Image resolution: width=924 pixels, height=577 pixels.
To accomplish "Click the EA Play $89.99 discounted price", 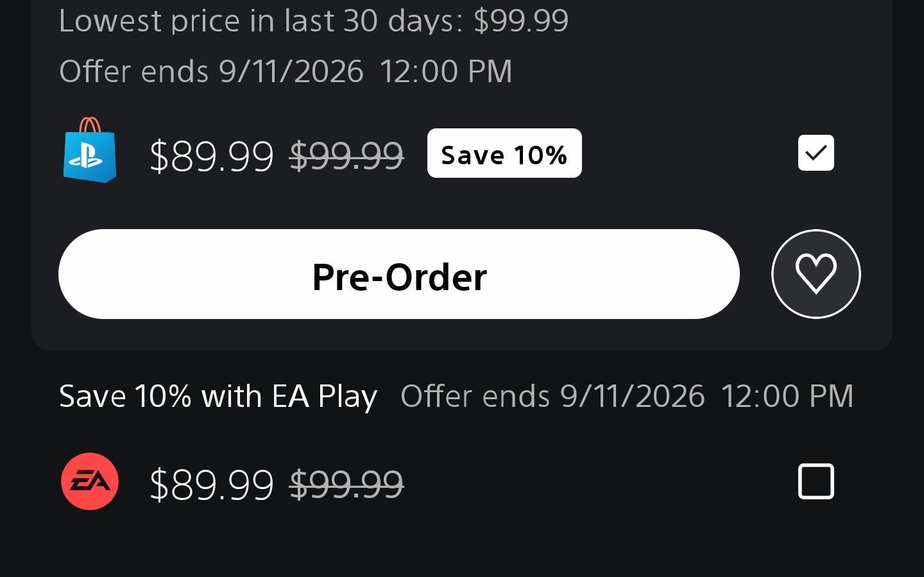I will (x=211, y=484).
